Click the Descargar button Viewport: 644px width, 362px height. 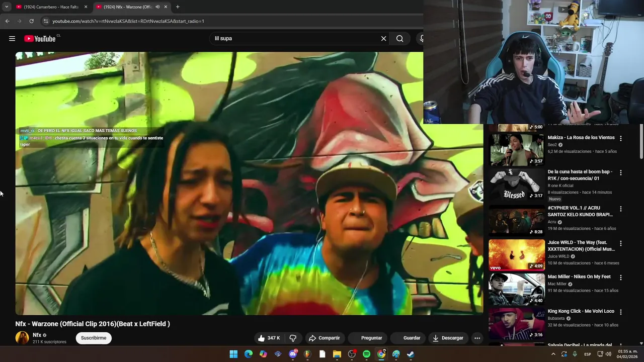click(448, 338)
